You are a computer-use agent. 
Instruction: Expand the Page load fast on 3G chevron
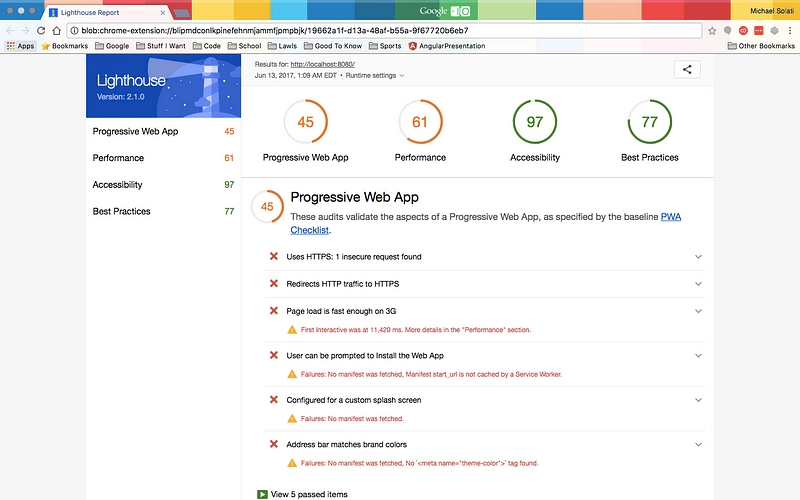[698, 311]
